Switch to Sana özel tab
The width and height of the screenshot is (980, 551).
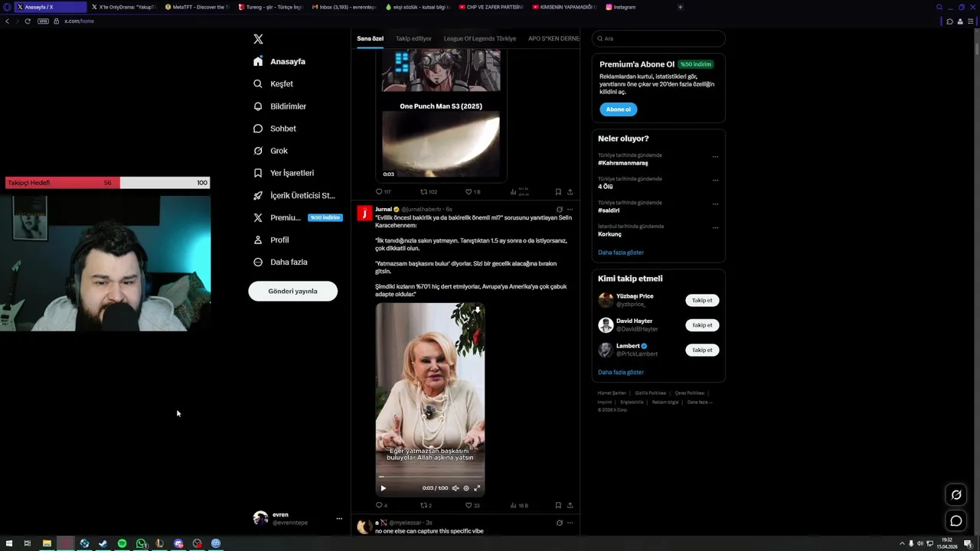(370, 38)
